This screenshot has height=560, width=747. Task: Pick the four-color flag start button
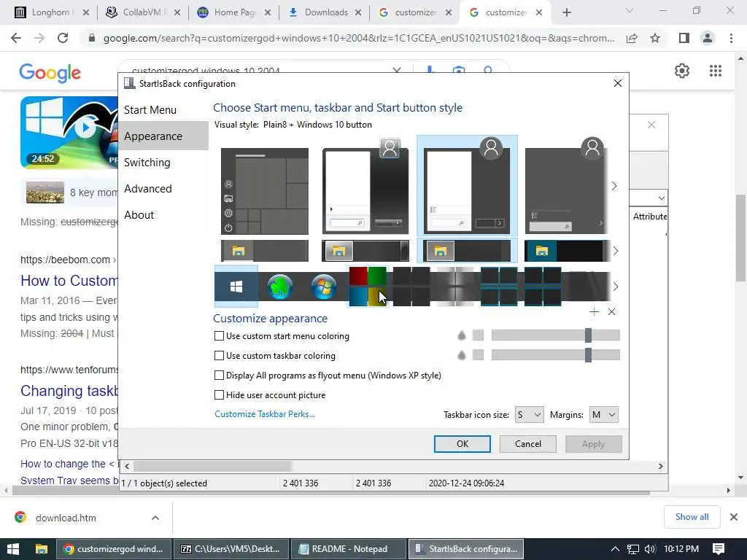pyautogui.click(x=368, y=286)
